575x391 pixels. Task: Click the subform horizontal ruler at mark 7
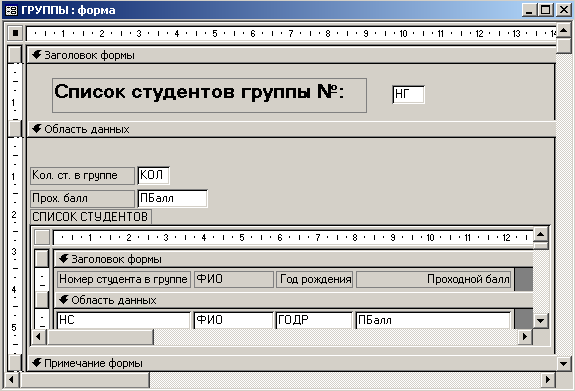(318, 238)
